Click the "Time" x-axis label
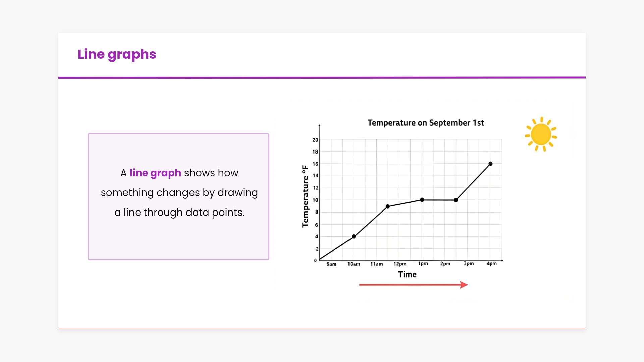This screenshot has width=644, height=362. click(x=407, y=274)
